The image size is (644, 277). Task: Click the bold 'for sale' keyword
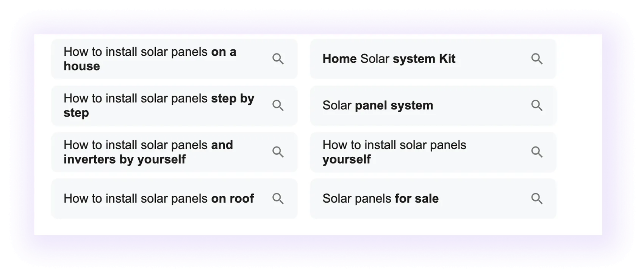pos(417,198)
